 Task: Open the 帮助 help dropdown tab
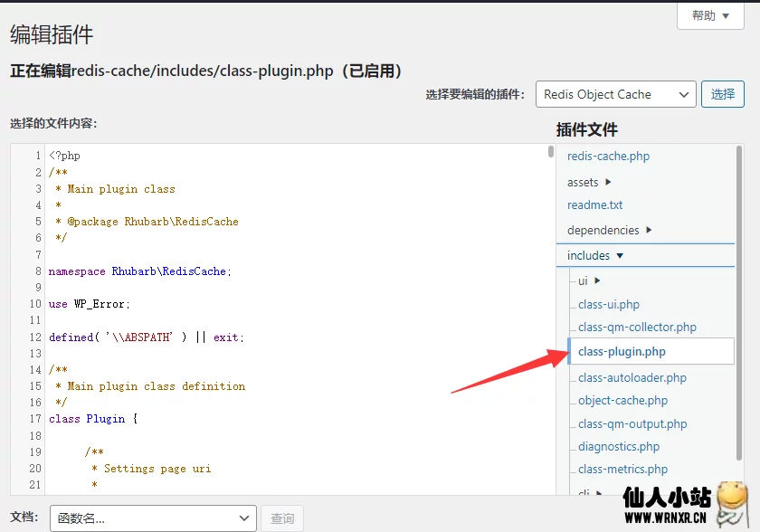coord(710,15)
